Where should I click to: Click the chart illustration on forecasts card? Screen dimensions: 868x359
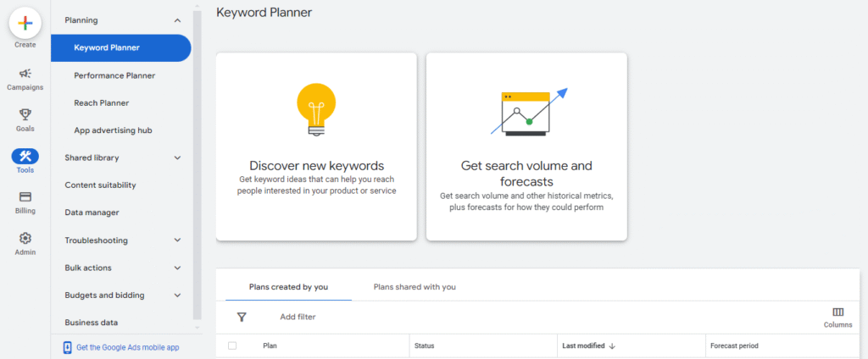(x=529, y=113)
